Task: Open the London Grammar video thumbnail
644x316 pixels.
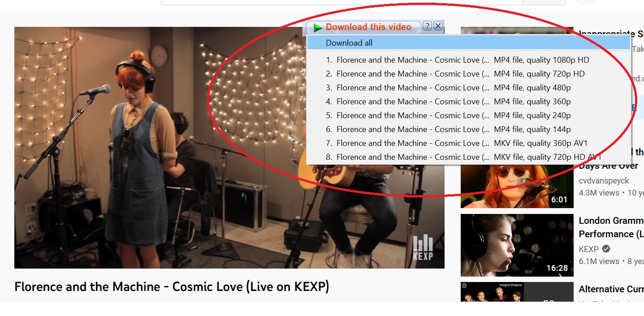Action: 517,245
